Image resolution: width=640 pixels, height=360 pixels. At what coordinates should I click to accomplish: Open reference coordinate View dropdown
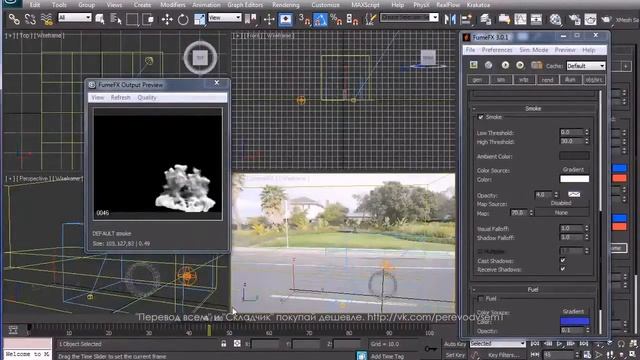(x=224, y=18)
